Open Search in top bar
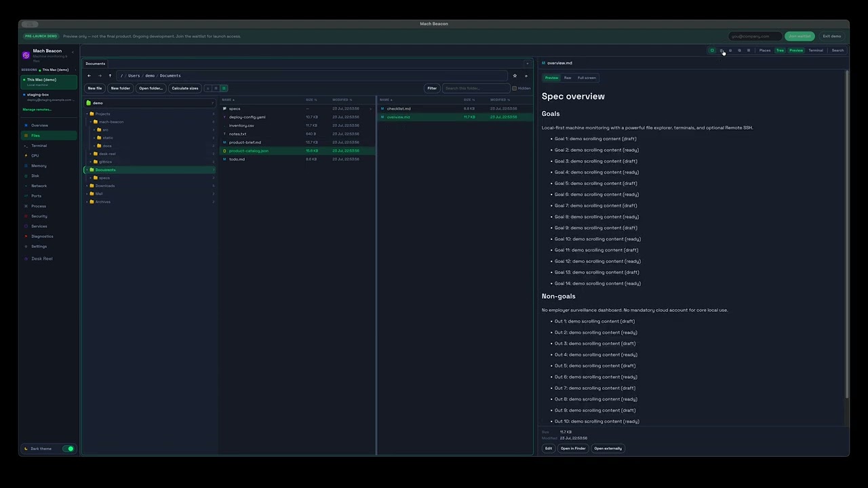 837,50
